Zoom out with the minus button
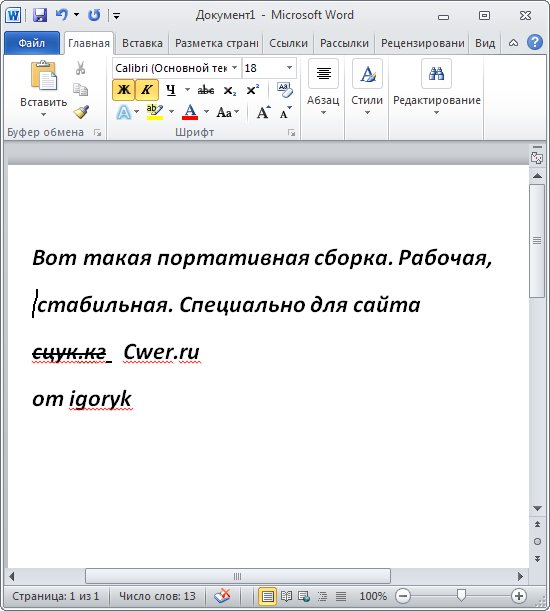The height and width of the screenshot is (611, 550). point(403,596)
